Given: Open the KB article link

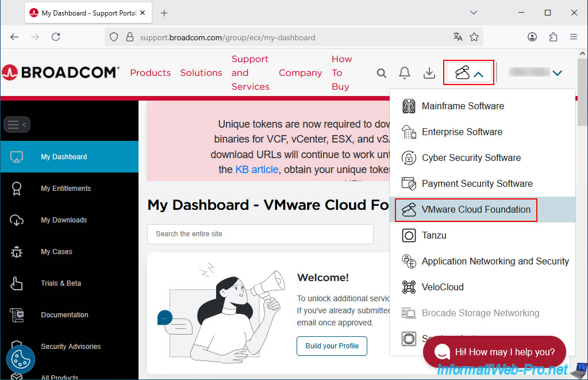Looking at the screenshot, I should coord(256,170).
